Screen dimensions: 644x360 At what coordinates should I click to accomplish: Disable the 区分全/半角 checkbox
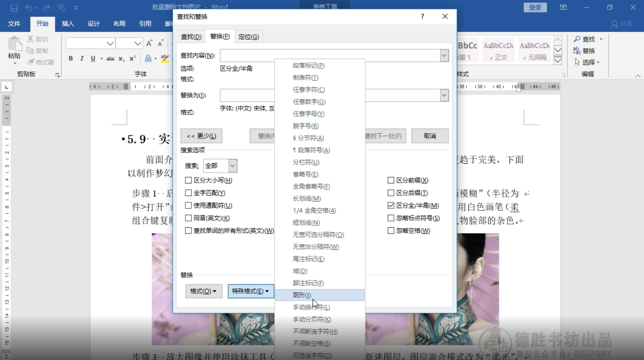coord(391,205)
